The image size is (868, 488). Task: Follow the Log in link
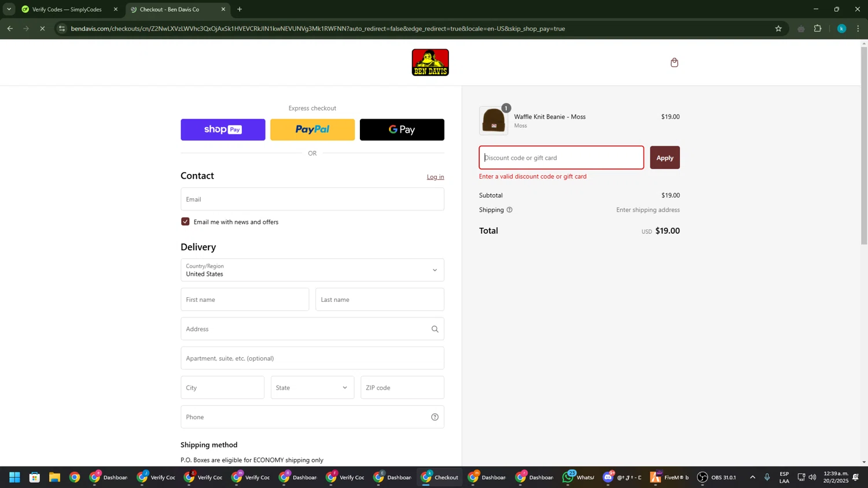tap(435, 177)
